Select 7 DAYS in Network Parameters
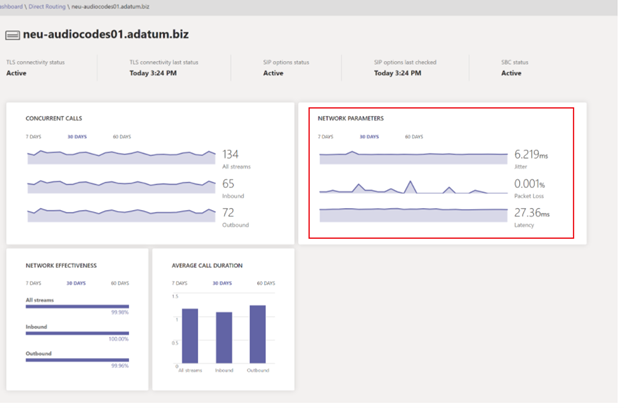Viewport: 624px width, 408px height. pyautogui.click(x=326, y=137)
